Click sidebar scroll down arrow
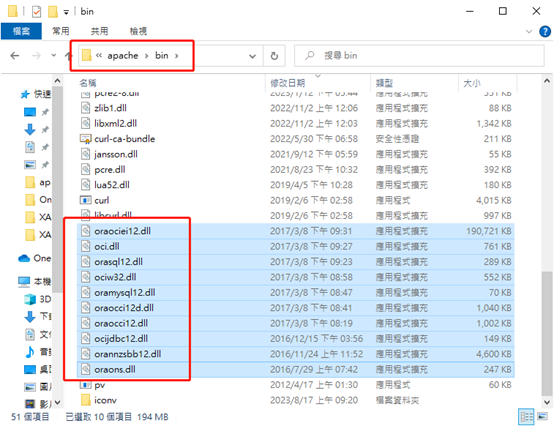The height and width of the screenshot is (426, 554). click(x=58, y=402)
